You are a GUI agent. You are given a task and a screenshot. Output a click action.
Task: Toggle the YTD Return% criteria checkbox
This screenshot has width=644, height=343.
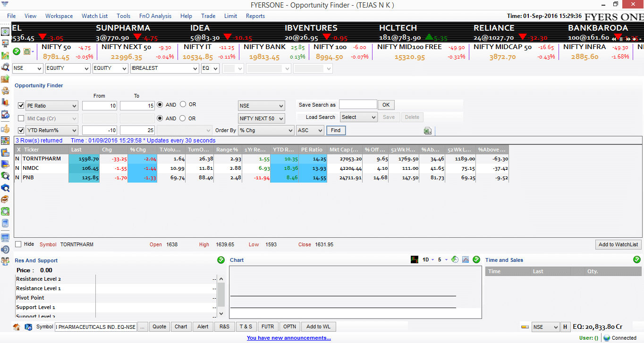(21, 130)
